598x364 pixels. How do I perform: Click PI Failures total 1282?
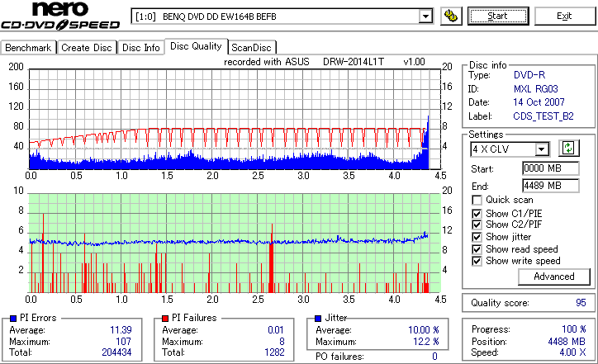(x=274, y=352)
